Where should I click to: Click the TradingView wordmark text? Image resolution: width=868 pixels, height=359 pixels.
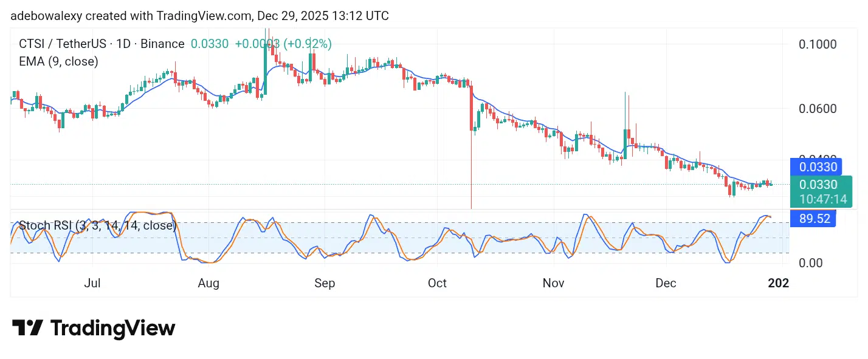coord(112,329)
